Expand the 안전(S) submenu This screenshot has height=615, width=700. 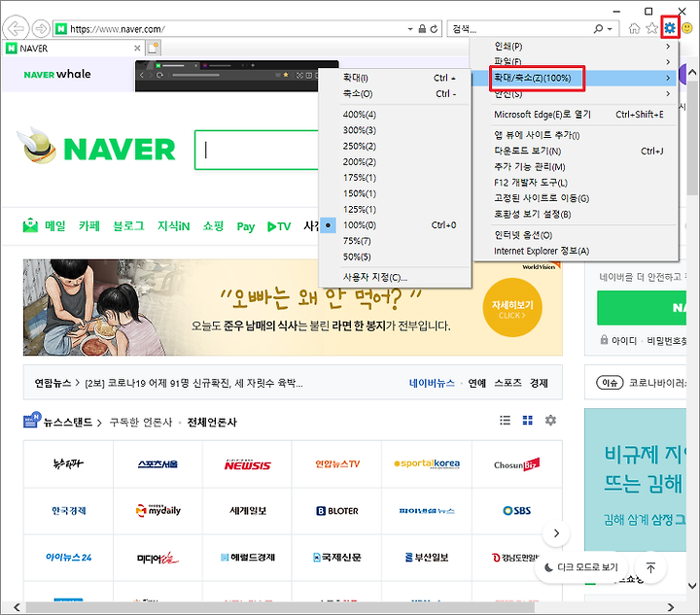[x=576, y=94]
